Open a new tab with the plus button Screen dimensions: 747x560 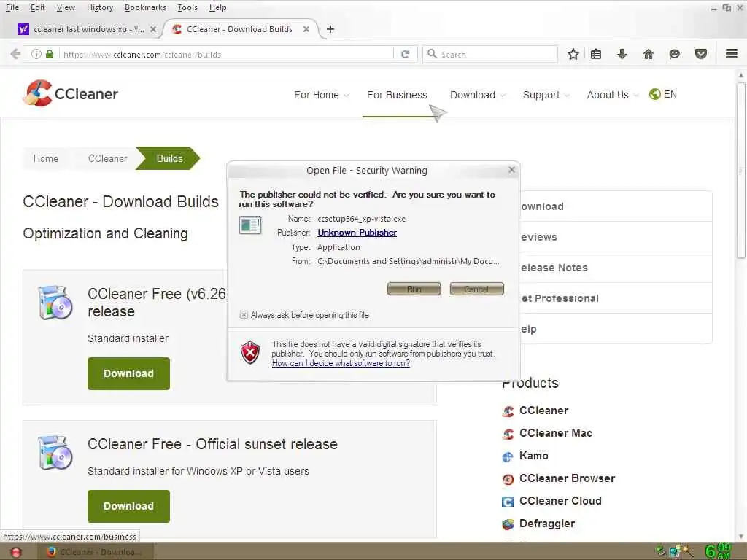(330, 29)
